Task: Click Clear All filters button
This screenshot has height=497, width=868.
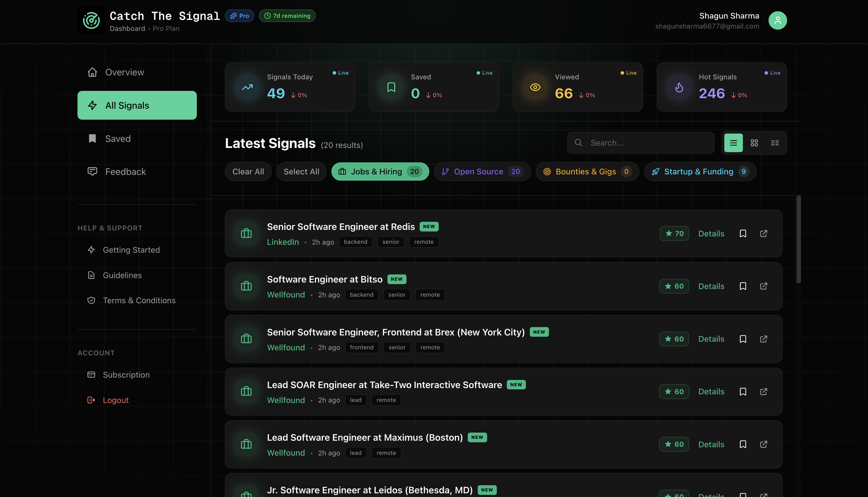Action: [248, 171]
